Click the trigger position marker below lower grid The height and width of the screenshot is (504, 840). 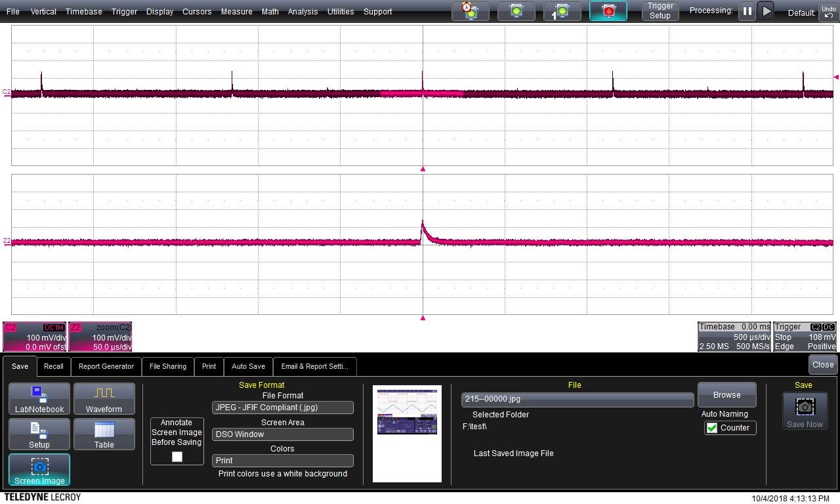423,318
